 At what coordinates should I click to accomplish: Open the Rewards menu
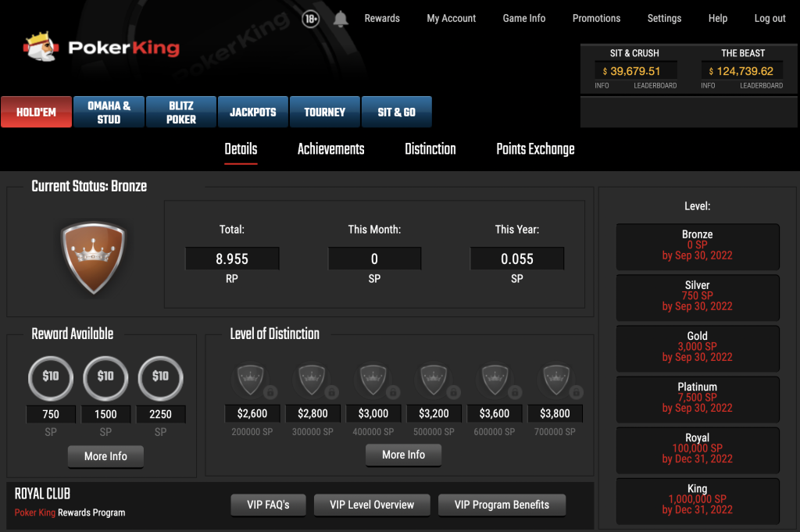[x=382, y=19]
